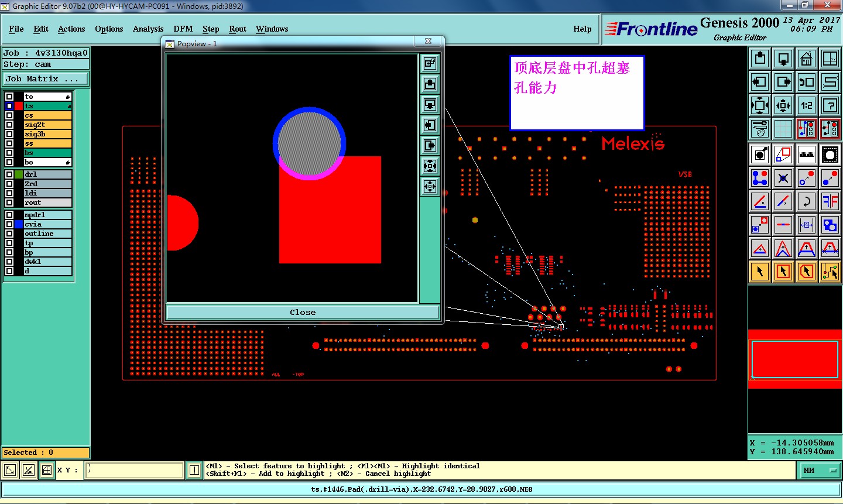Select the layer name 2rd
Screen dimensions: 843x504
click(48, 184)
